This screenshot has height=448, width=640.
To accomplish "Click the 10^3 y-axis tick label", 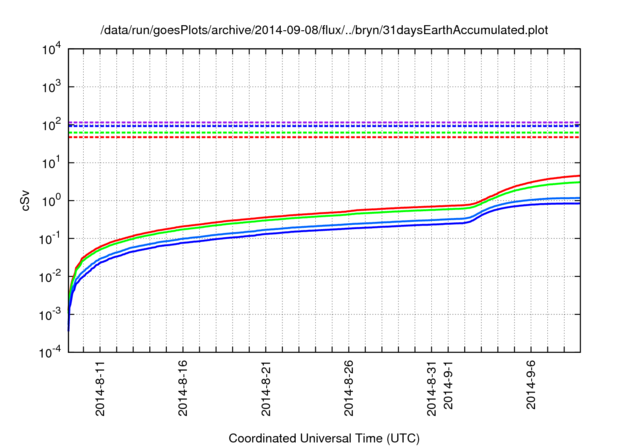I will point(52,87).
